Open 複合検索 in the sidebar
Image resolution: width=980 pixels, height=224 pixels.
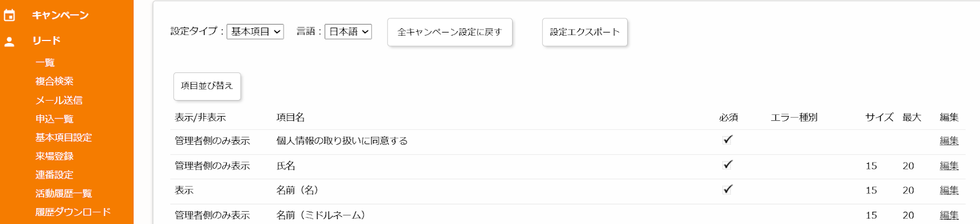click(55, 81)
